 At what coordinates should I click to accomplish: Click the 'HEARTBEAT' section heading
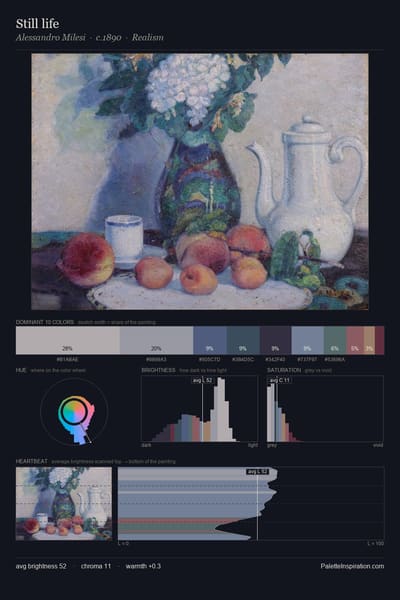pos(32,461)
